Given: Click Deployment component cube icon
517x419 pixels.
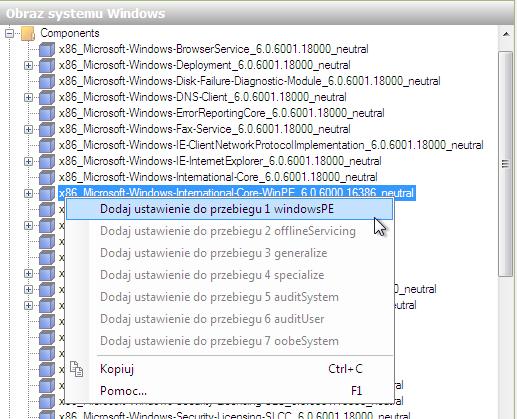Looking at the screenshot, I should (x=47, y=65).
